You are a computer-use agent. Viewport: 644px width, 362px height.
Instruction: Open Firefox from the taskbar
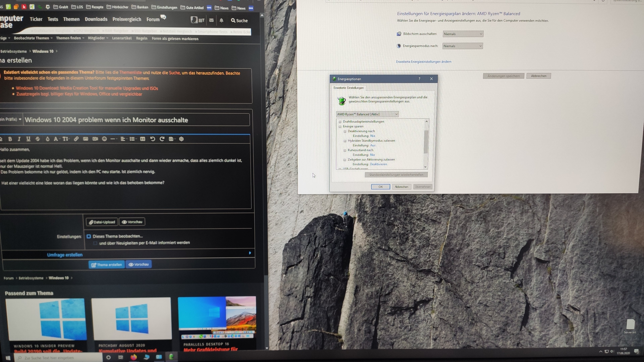click(133, 357)
